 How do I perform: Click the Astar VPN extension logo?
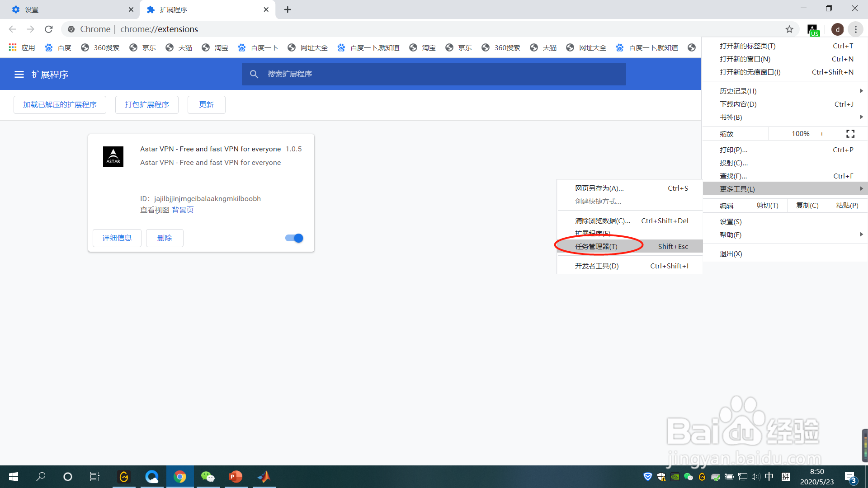[113, 157]
